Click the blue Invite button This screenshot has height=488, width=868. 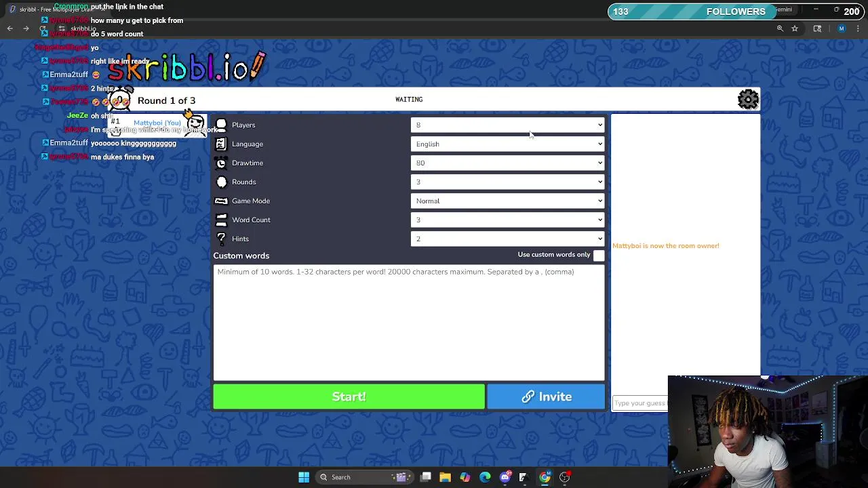click(x=546, y=397)
